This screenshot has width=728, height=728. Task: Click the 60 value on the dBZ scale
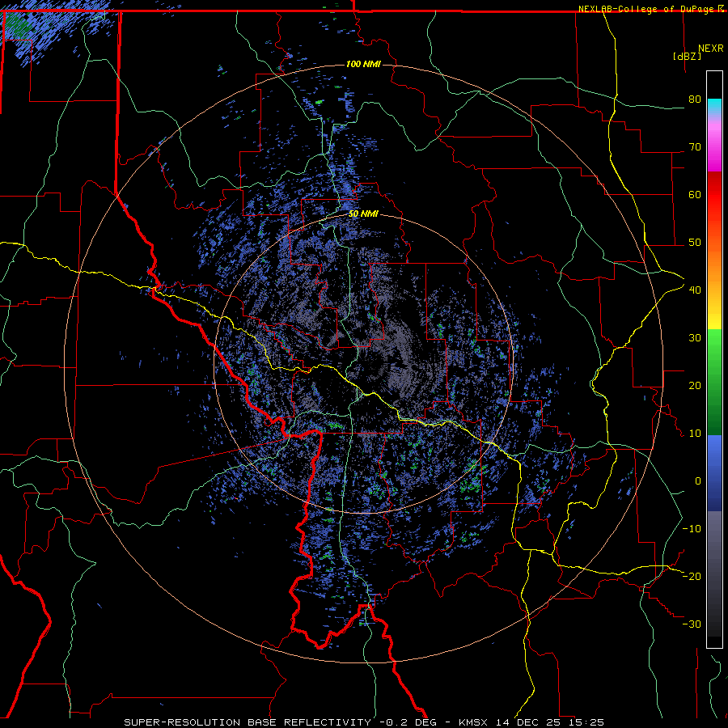point(695,195)
